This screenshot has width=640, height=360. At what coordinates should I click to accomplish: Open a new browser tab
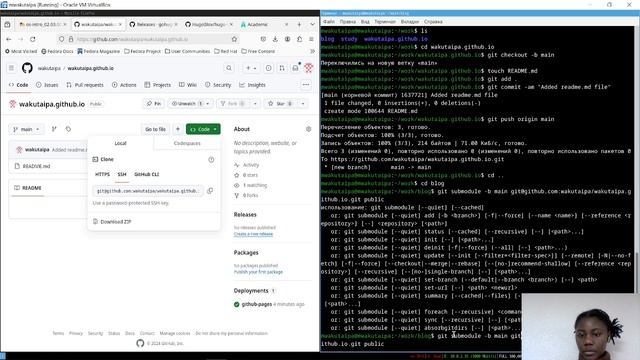pos(299,24)
